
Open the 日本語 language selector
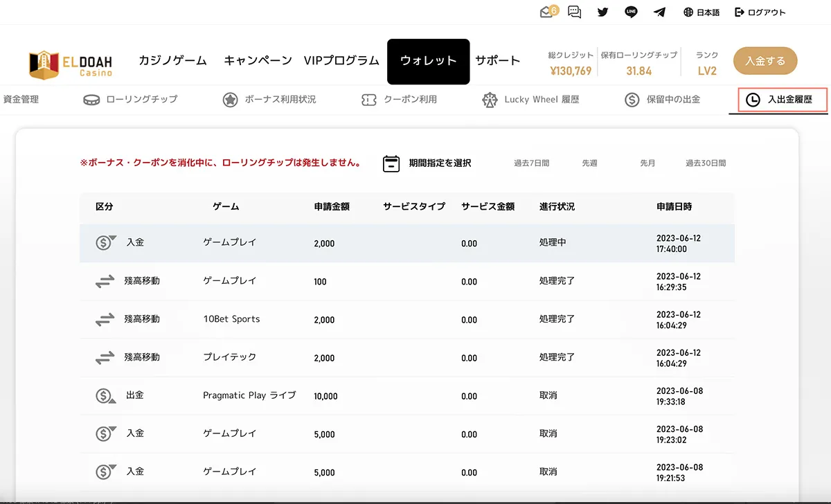pos(701,12)
